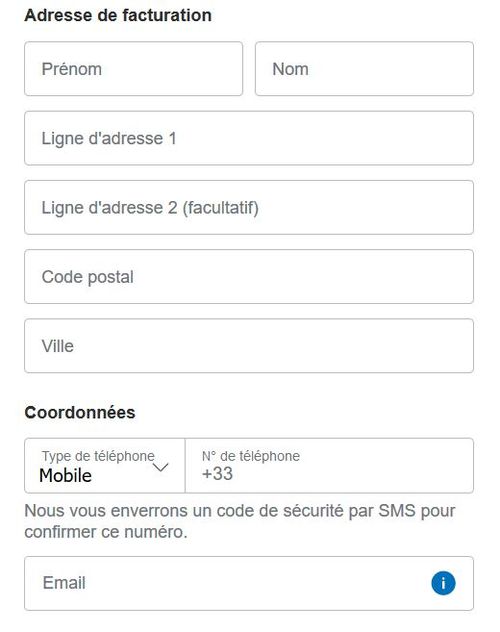The height and width of the screenshot is (632, 500).
Task: Click the Ligne d'adresse 2 (facultatif) field
Action: point(249,208)
